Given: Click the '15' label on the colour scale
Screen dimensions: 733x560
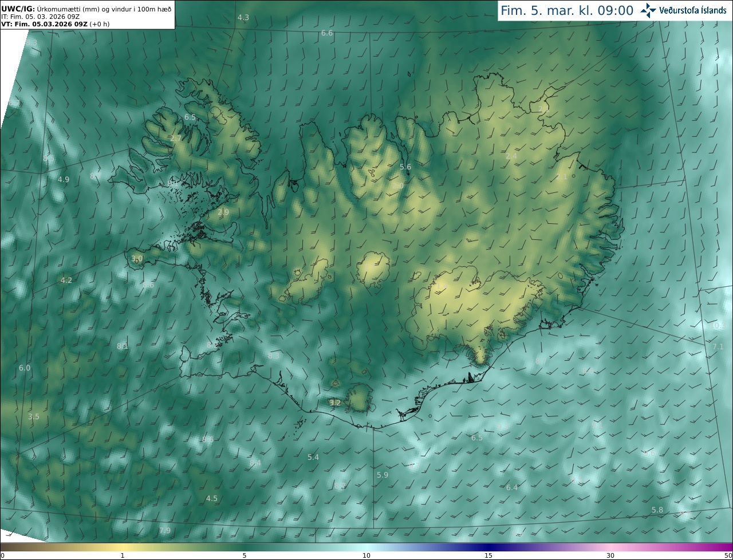Looking at the screenshot, I should point(488,555).
